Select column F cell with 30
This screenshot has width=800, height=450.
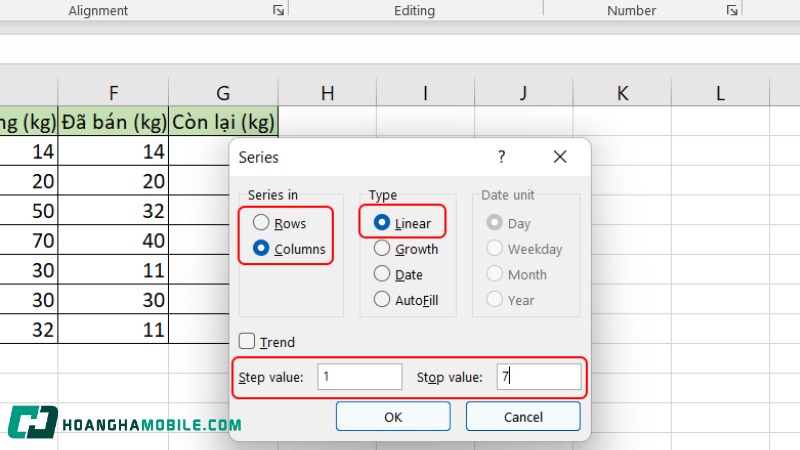point(113,299)
